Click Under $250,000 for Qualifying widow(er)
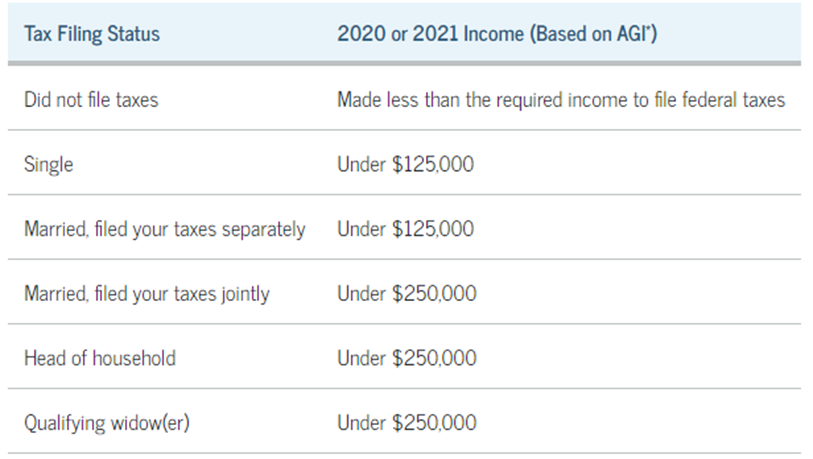 [406, 423]
